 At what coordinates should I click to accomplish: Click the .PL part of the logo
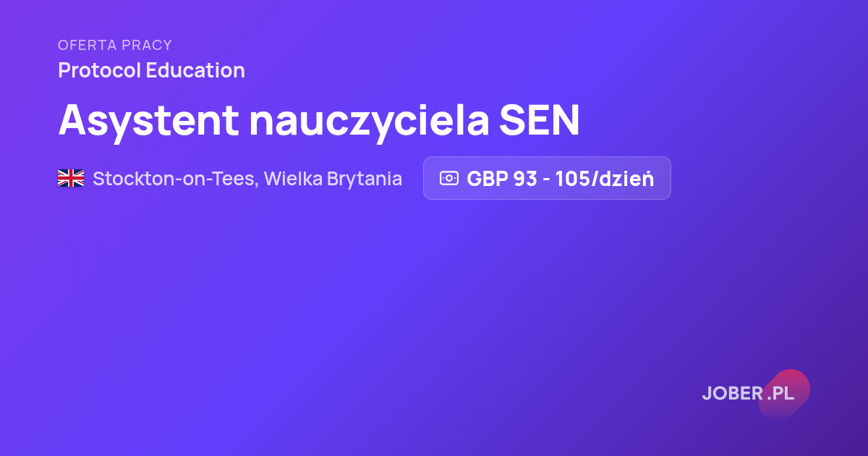[x=780, y=394]
